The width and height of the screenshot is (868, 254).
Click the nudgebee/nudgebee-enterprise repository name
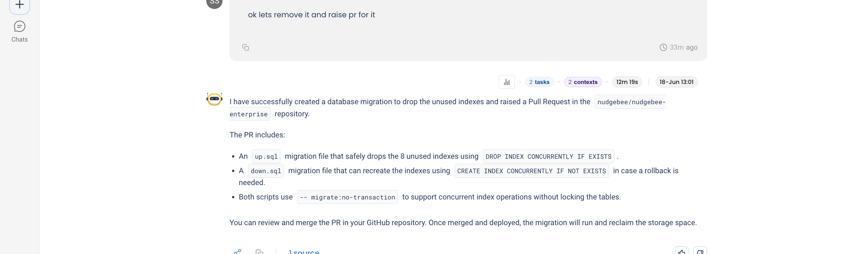630,102
